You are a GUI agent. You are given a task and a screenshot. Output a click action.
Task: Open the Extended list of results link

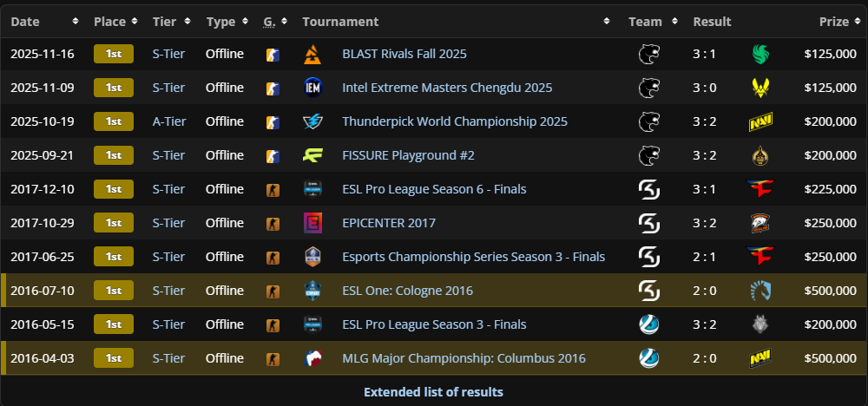(x=433, y=392)
